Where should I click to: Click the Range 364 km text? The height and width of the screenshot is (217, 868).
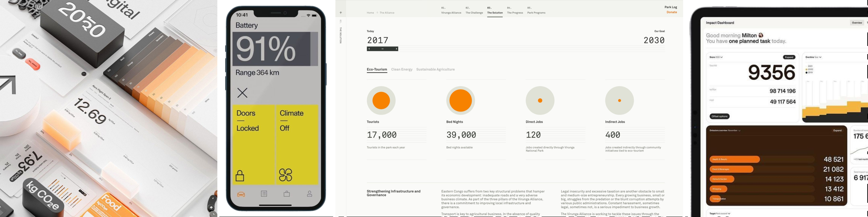point(257,73)
